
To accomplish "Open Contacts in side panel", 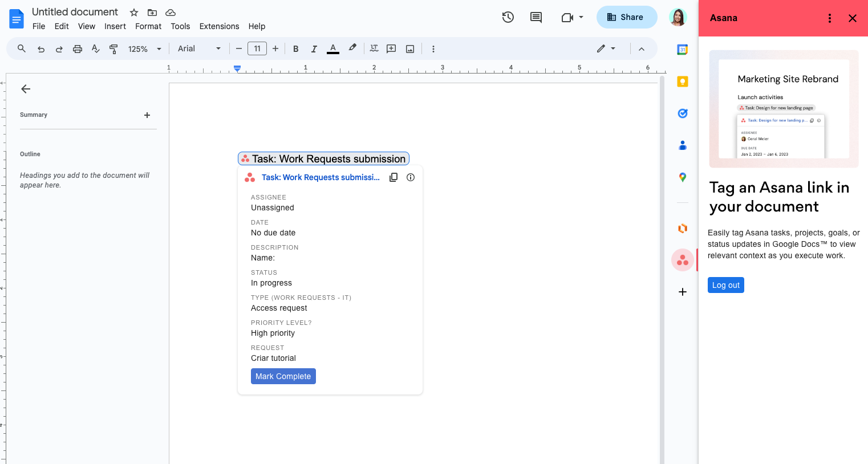I will point(683,145).
